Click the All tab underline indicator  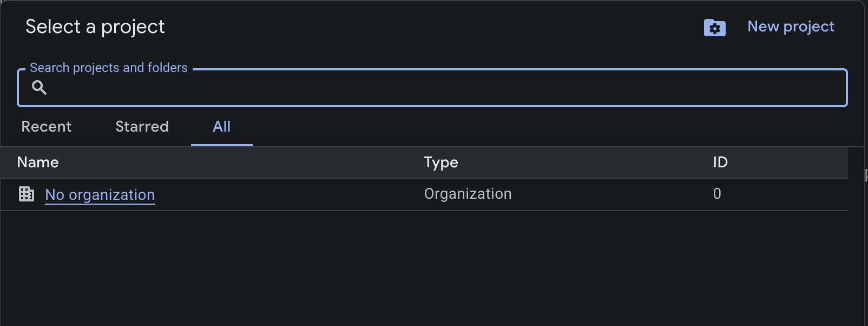click(x=221, y=144)
